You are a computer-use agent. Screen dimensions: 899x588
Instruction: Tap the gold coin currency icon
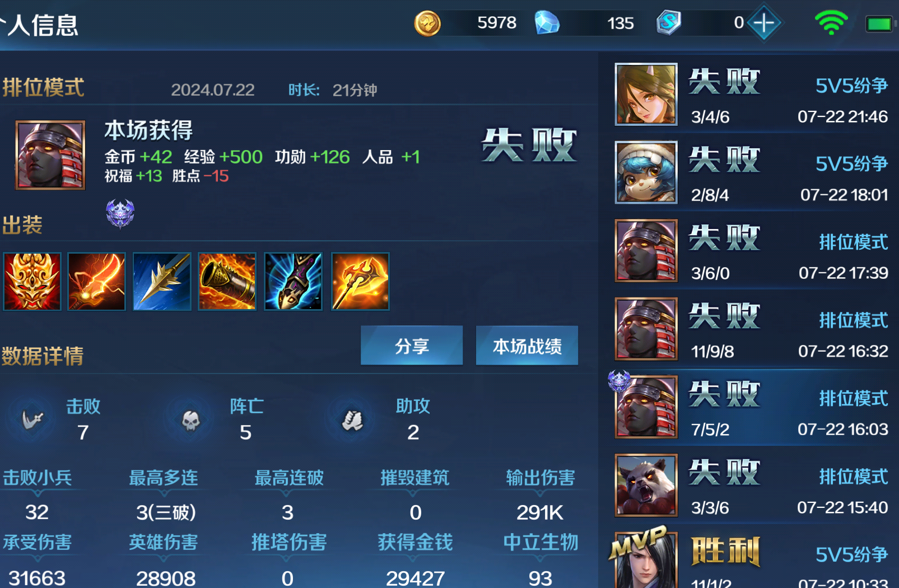[427, 24]
